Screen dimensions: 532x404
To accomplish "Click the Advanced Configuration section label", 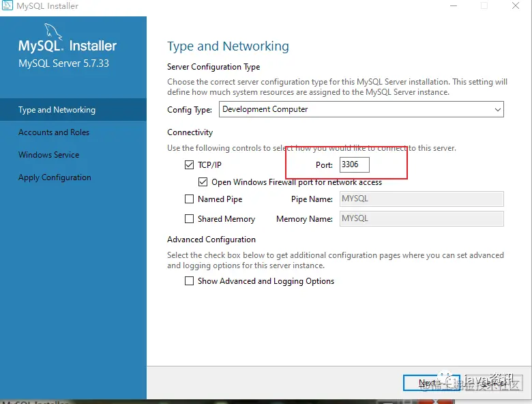I will (x=211, y=240).
